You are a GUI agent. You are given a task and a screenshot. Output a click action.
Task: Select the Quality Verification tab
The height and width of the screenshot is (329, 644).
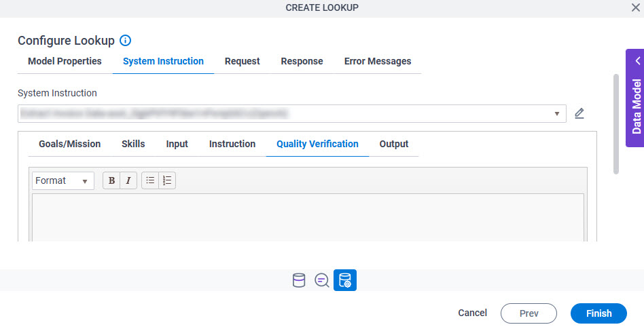click(317, 144)
